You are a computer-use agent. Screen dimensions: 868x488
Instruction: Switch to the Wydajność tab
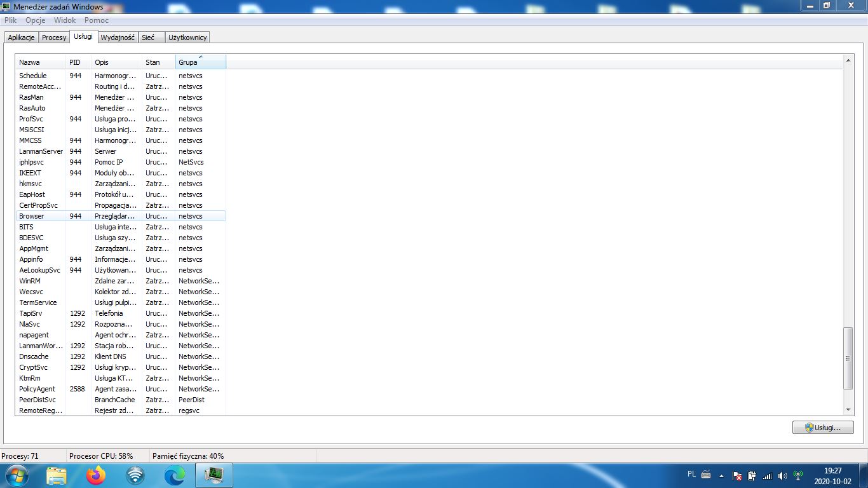pos(118,37)
